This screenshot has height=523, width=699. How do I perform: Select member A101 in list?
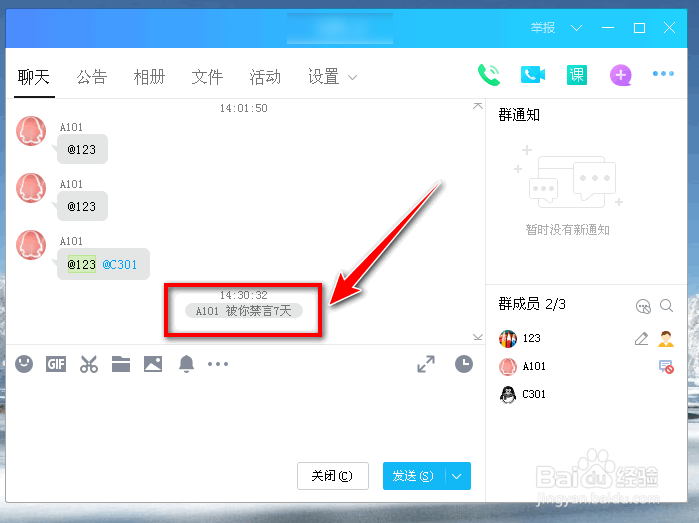[586, 367]
